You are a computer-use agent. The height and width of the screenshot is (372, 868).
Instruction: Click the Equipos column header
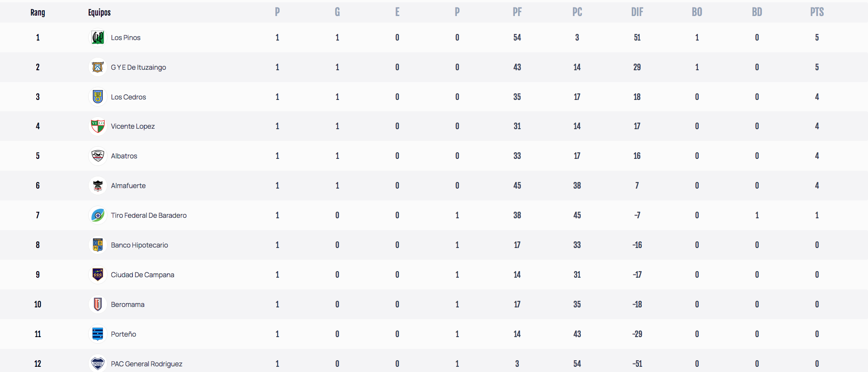[x=99, y=12]
